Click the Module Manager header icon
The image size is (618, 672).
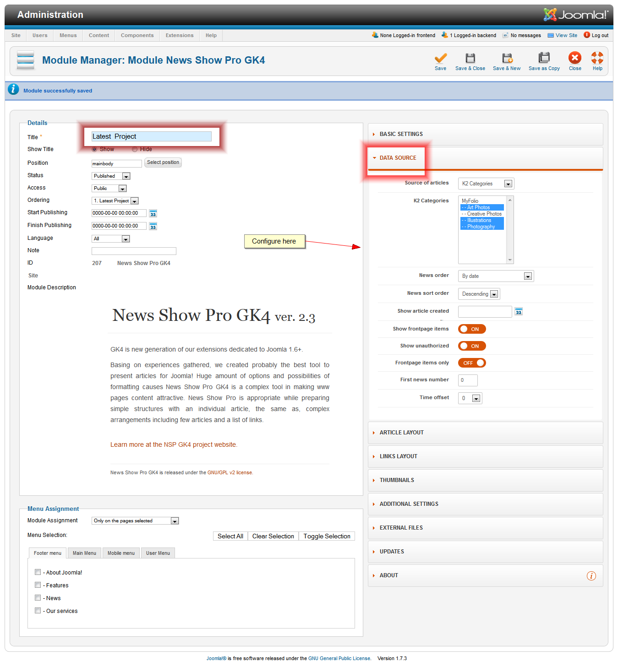click(x=26, y=60)
